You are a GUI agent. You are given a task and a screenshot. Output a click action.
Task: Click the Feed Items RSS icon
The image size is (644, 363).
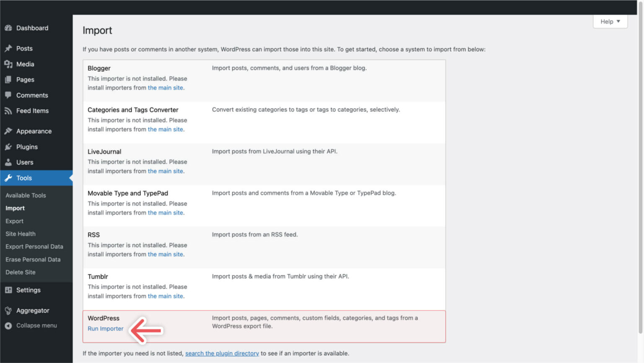click(8, 111)
